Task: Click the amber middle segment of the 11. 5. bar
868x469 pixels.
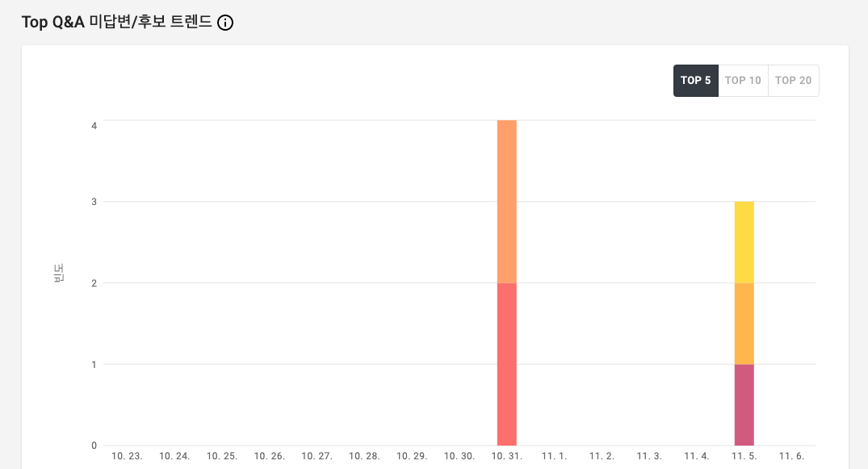Action: pos(744,324)
